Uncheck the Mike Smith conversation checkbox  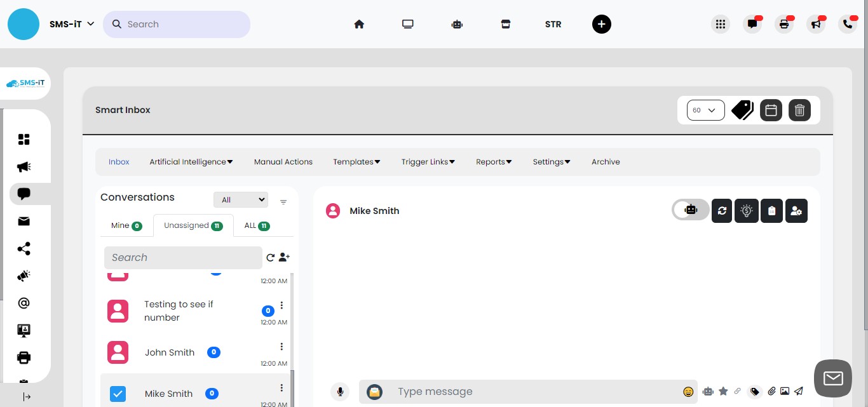118,394
